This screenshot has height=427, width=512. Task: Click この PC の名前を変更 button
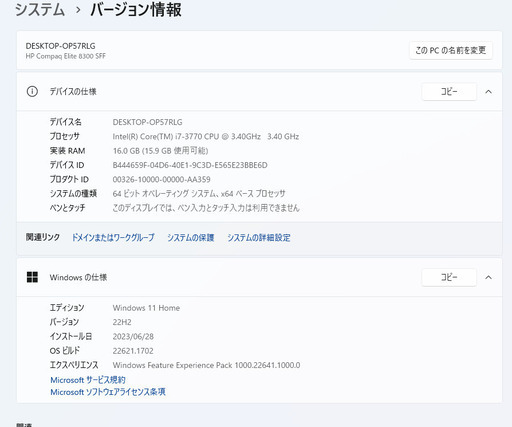[x=451, y=50]
